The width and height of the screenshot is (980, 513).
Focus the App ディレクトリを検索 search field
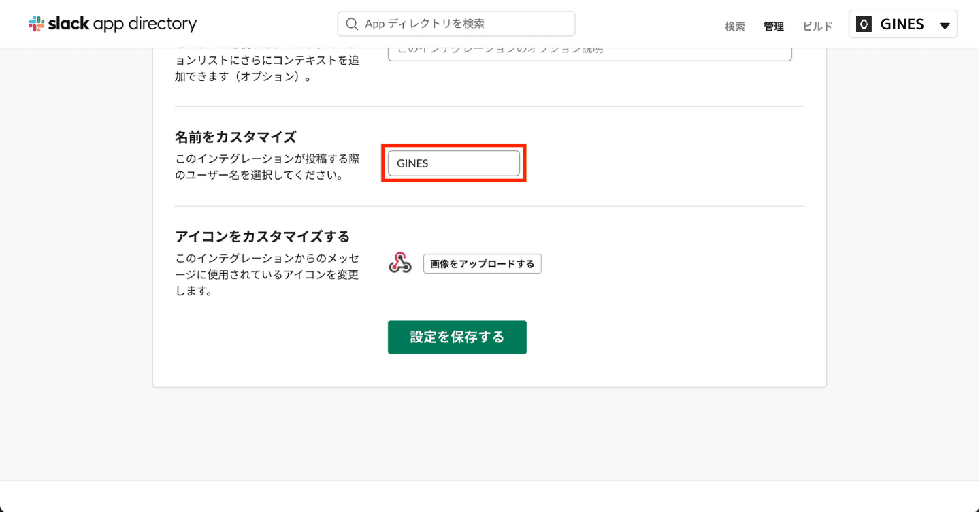(463, 24)
